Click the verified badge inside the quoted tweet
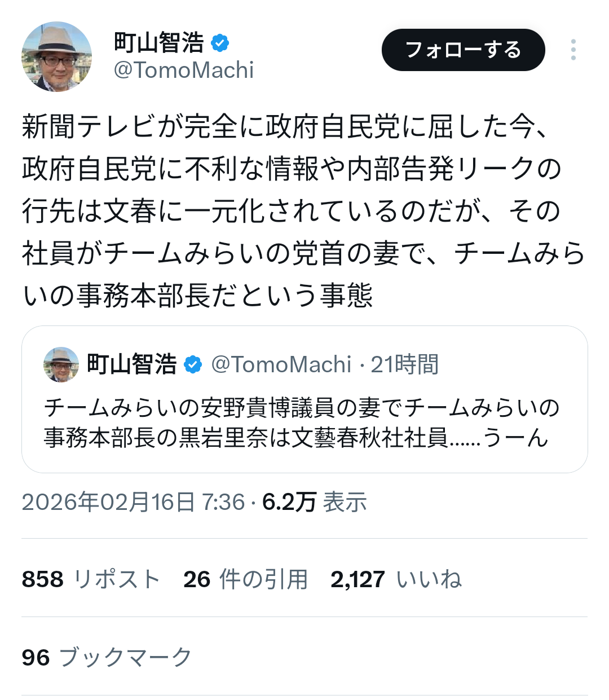Viewport: 609px width, 700px height. (193, 364)
